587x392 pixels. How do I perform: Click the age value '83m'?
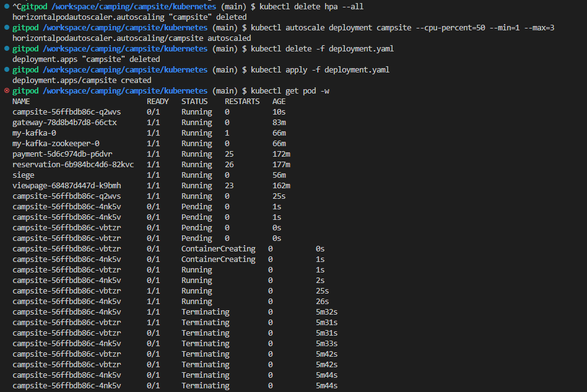(x=279, y=123)
